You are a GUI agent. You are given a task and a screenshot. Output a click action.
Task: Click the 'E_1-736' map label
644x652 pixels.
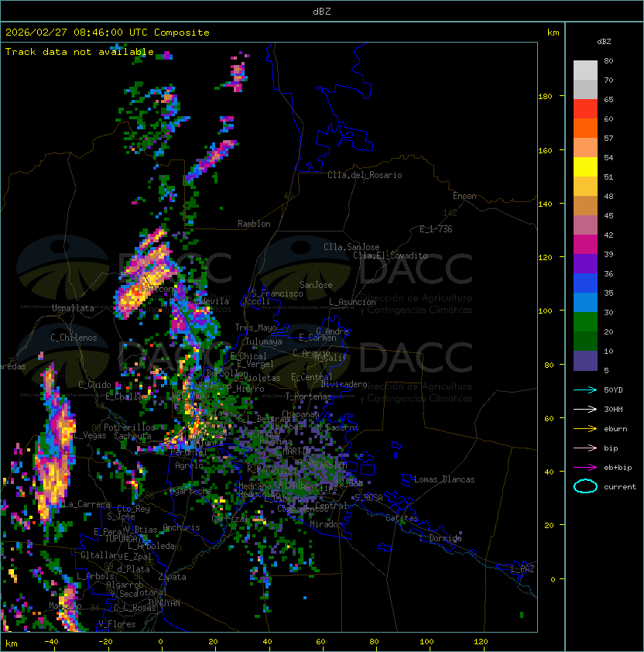coord(436,229)
